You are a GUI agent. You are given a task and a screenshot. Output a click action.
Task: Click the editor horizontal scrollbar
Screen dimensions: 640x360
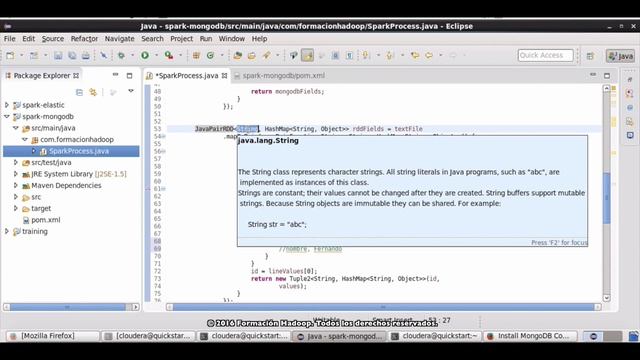click(383, 307)
